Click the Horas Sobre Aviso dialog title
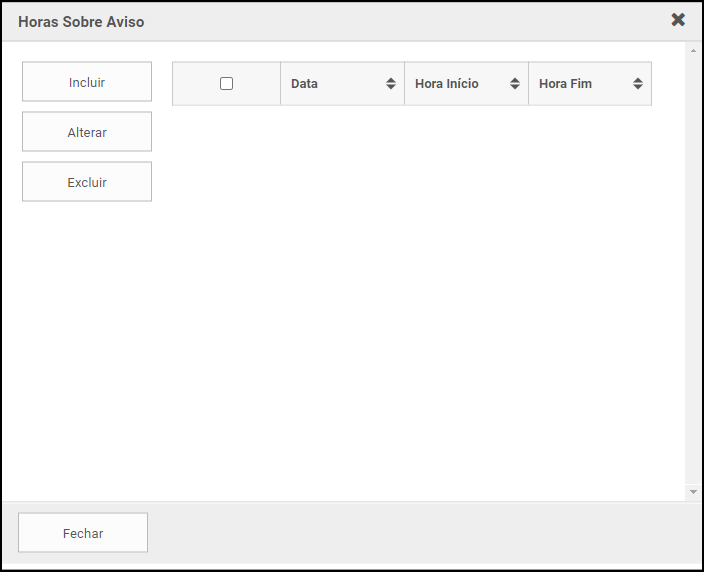Screen dimensions: 704x572 pyautogui.click(x=81, y=21)
